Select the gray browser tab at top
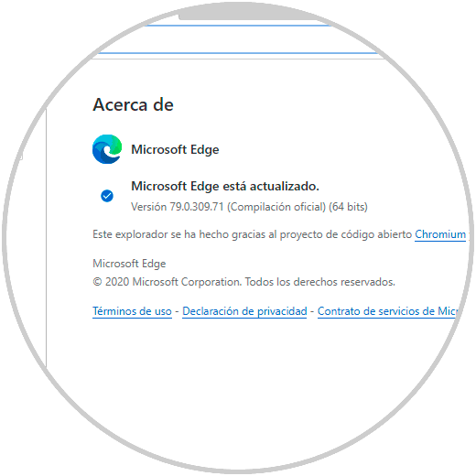This screenshot has width=476, height=476. pyautogui.click(x=247, y=13)
